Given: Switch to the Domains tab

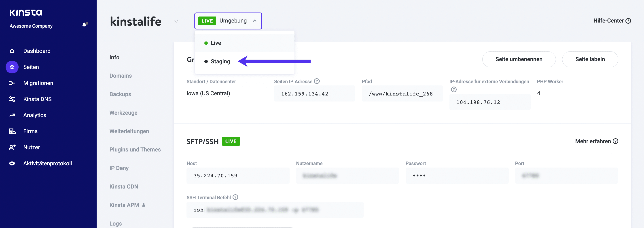Looking at the screenshot, I should [x=121, y=76].
